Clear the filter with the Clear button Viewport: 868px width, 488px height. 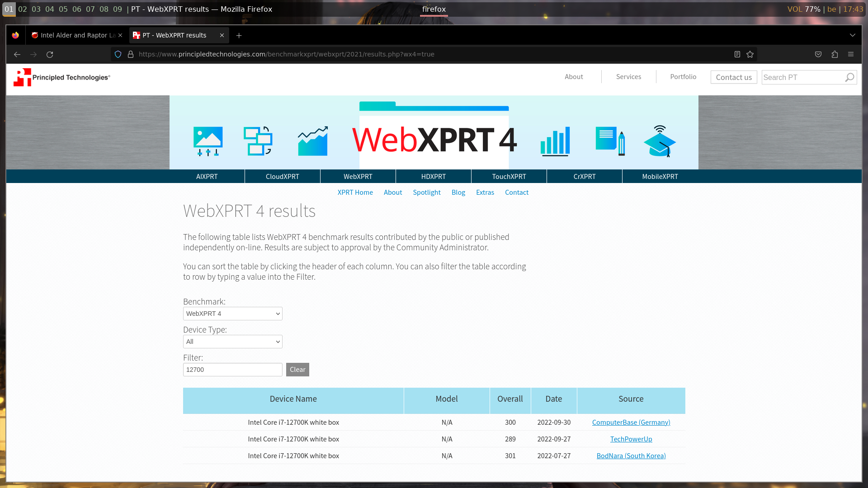(297, 370)
